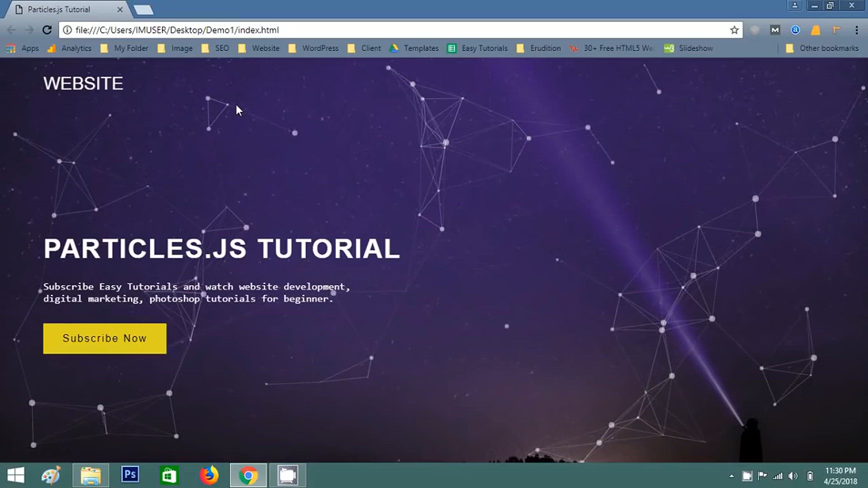Open the Slideshow bookmark

coord(689,48)
